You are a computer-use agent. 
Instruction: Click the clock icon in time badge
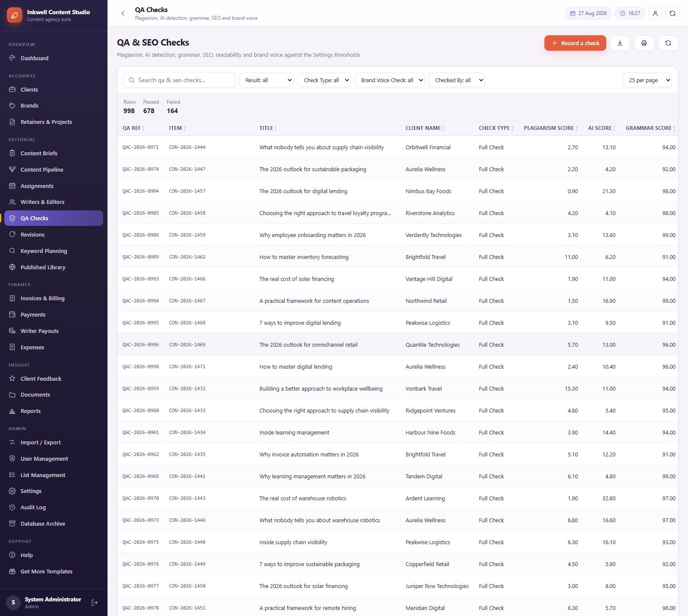pos(623,13)
